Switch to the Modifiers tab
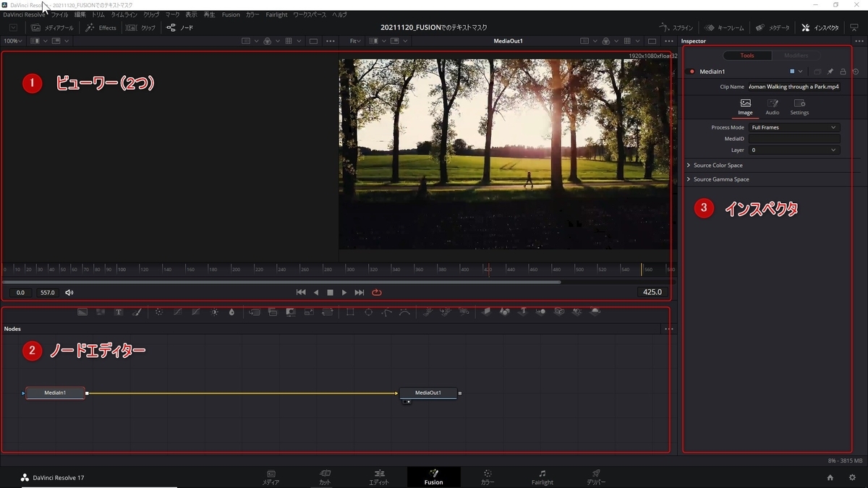Viewport: 868px width, 488px height. pyautogui.click(x=796, y=56)
